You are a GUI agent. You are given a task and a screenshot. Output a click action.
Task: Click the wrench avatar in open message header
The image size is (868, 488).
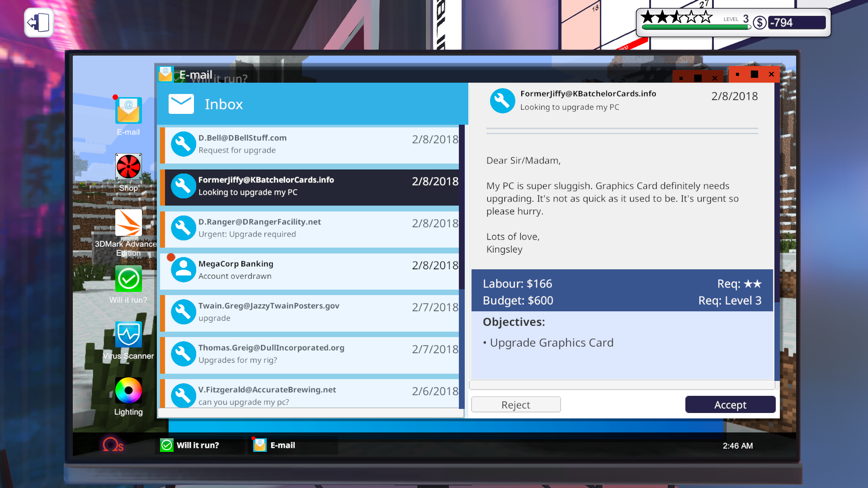[502, 101]
